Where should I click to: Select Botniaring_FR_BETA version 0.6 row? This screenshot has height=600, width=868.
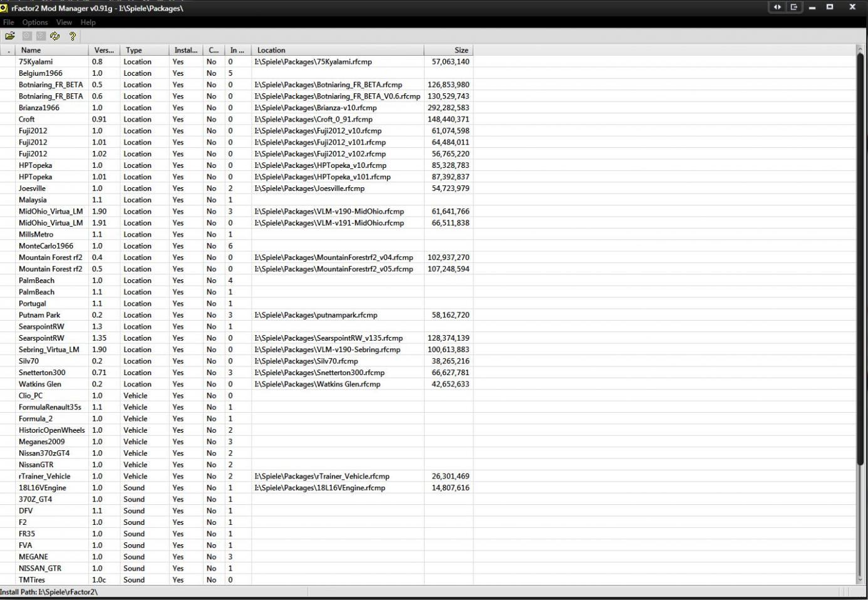point(237,96)
